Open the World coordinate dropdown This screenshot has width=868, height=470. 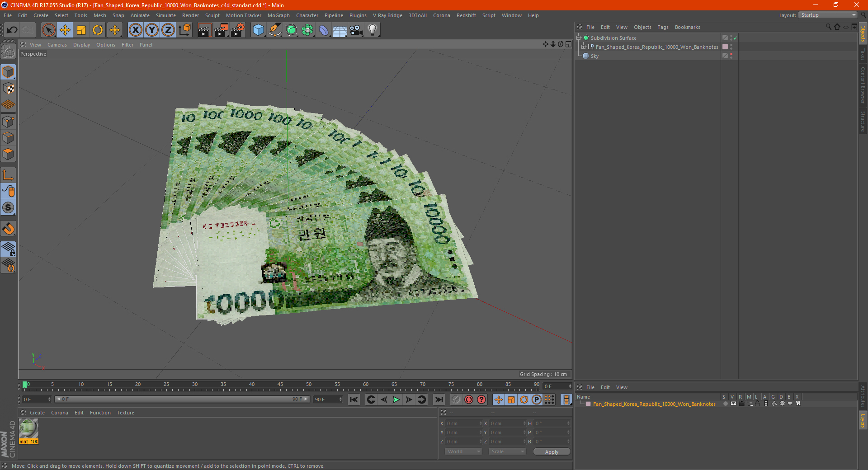click(x=463, y=451)
